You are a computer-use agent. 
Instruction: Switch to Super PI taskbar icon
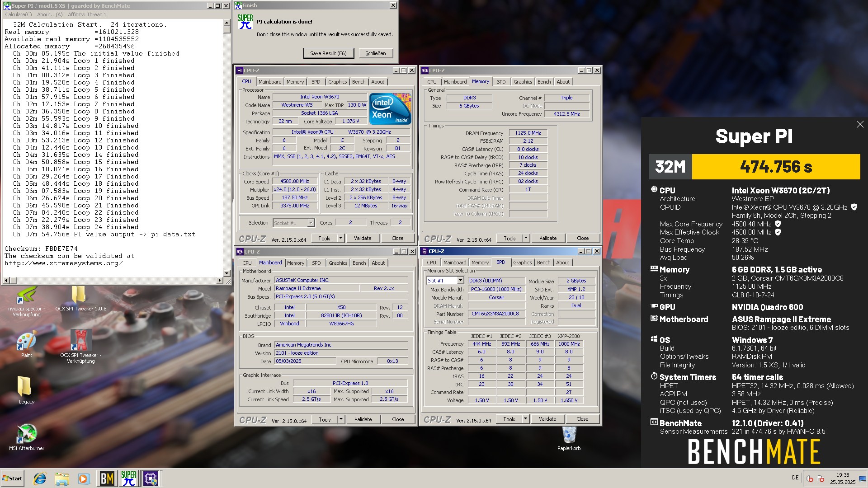click(128, 478)
